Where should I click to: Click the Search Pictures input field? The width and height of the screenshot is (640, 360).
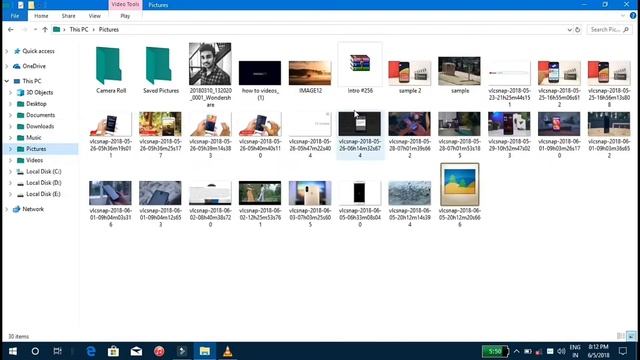(605, 29)
